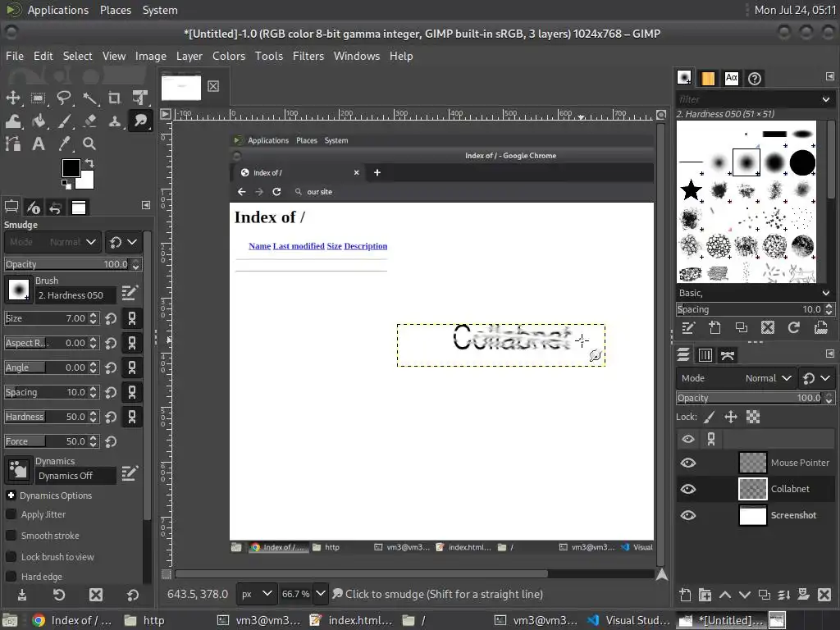Image resolution: width=840 pixels, height=630 pixels.
Task: Open the Colors menu
Action: (228, 56)
